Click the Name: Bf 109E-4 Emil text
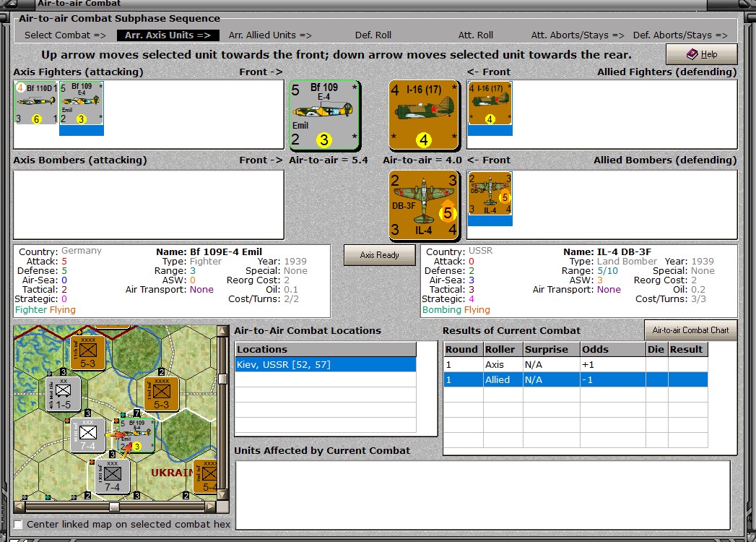The height and width of the screenshot is (542, 756). 209,252
